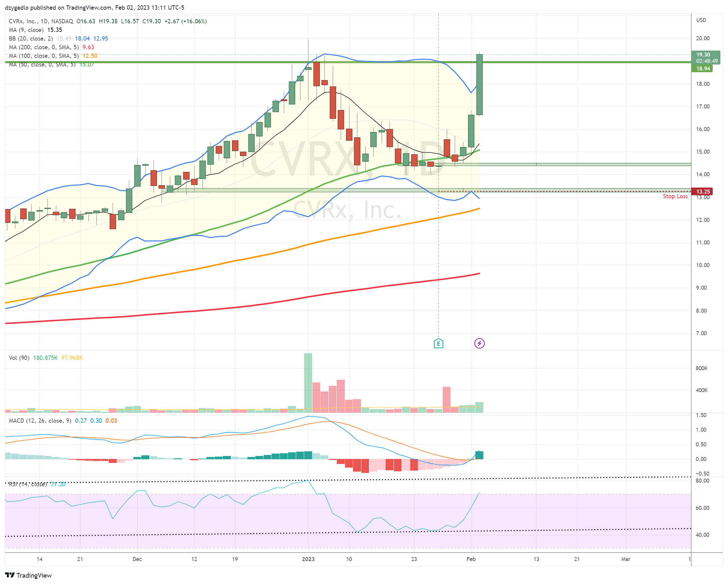Select the RSI (14, close) legend
Viewport: 728px width, 584px height.
click(37, 484)
